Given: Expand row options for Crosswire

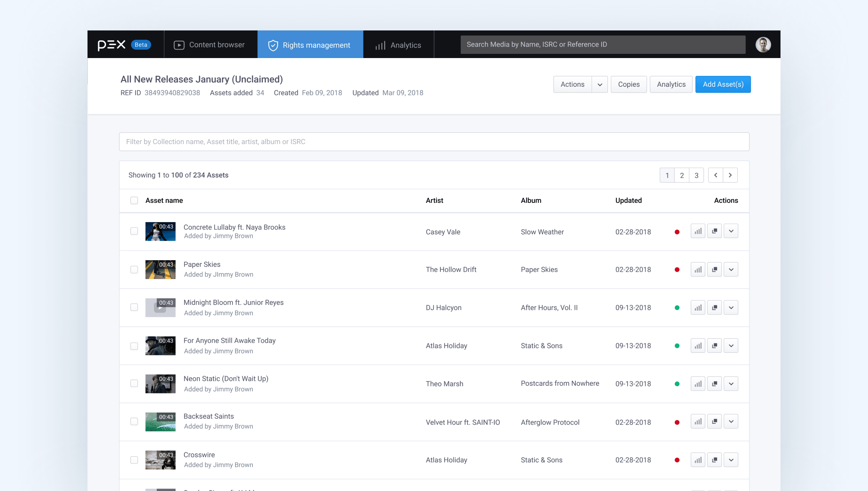Looking at the screenshot, I should [x=731, y=460].
